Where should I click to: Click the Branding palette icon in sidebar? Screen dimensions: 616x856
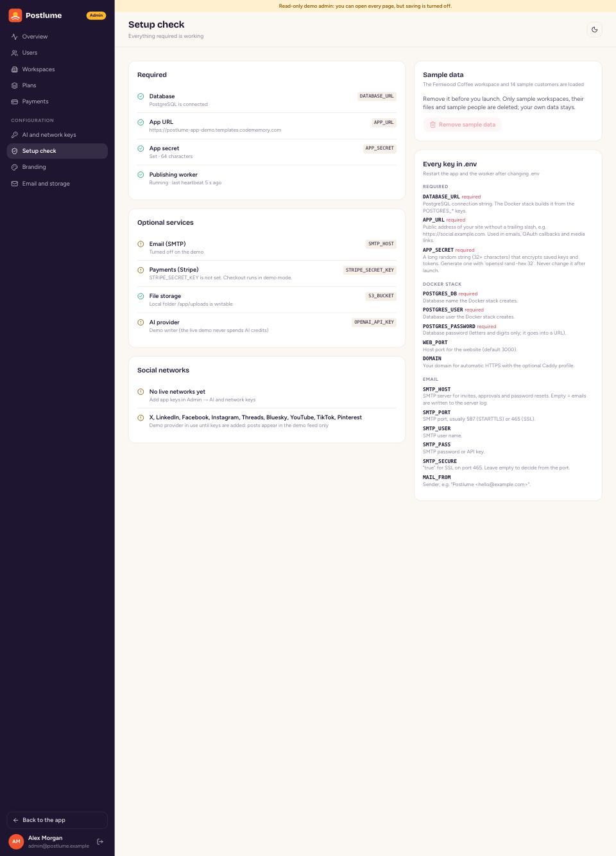pyautogui.click(x=15, y=167)
